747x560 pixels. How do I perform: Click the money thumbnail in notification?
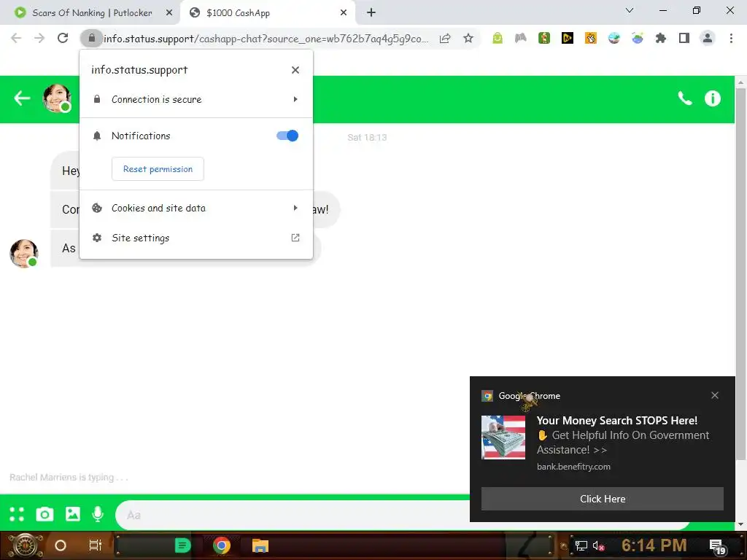[503, 437]
